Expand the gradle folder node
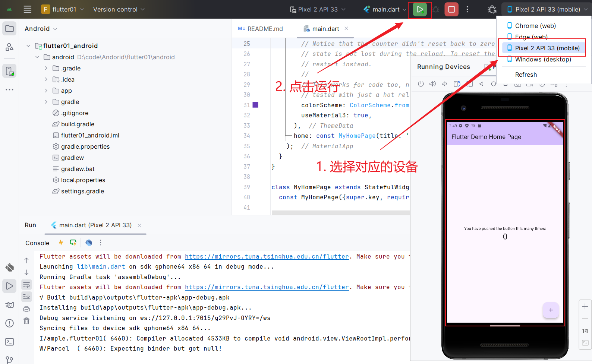The width and height of the screenshot is (592, 364). tap(46, 102)
